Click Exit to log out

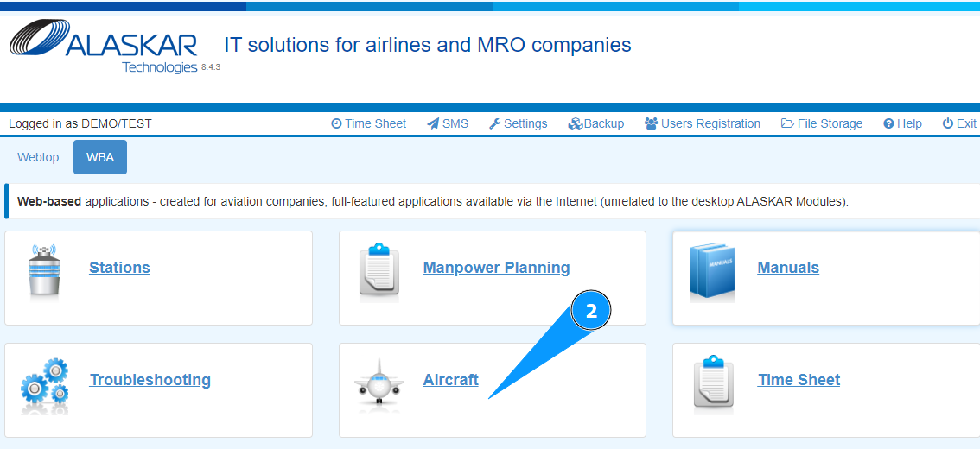click(959, 123)
